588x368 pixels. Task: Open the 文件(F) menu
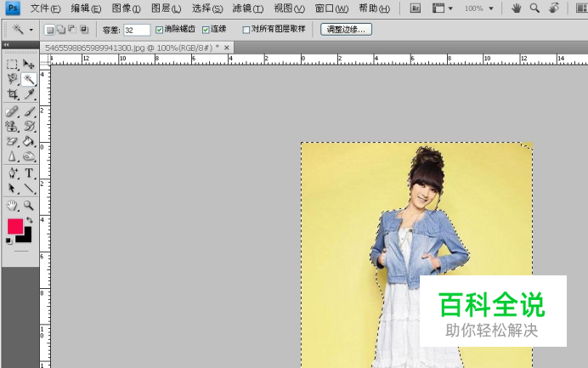coord(45,8)
